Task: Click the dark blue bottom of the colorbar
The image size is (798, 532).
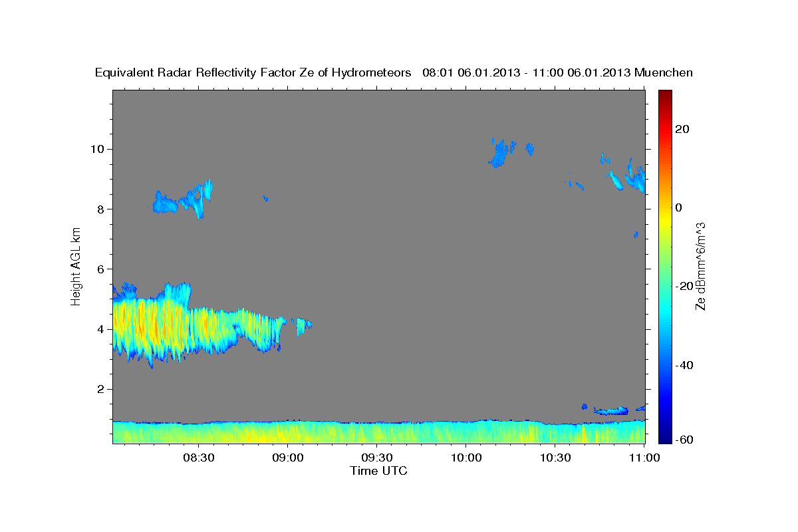Action: point(665,436)
